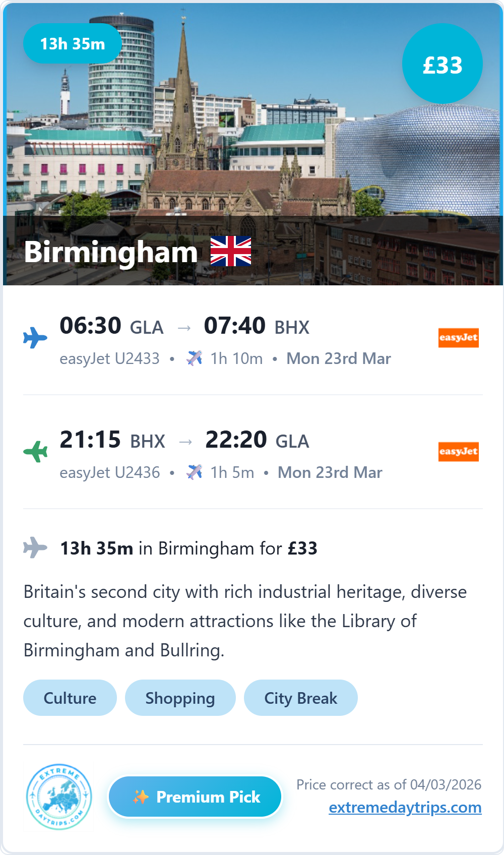
Task: Select the Shopping tag
Action: click(x=180, y=698)
